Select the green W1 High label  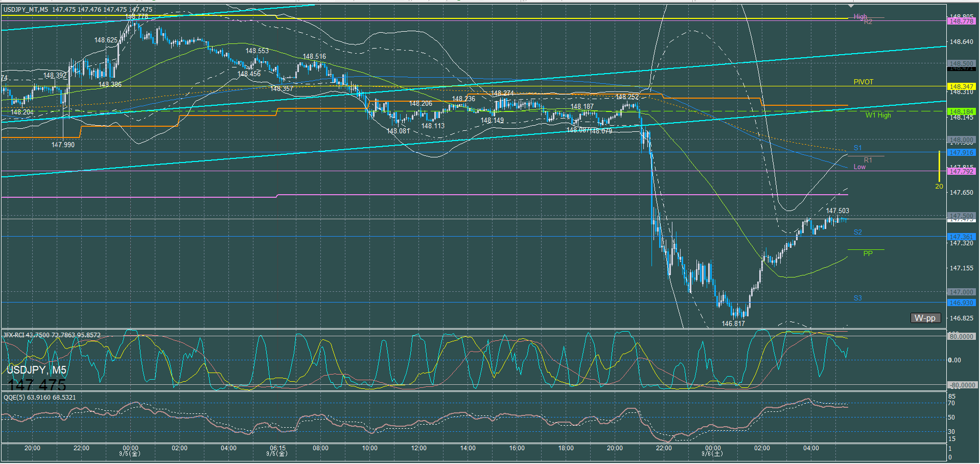[x=878, y=115]
